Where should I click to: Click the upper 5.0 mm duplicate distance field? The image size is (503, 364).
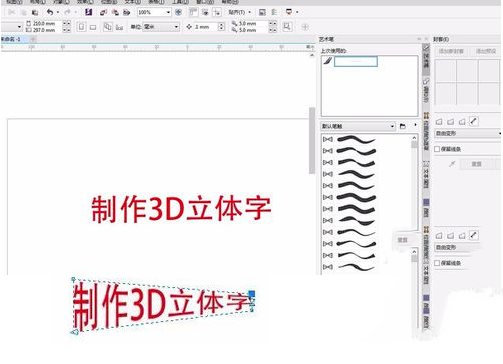coord(252,24)
